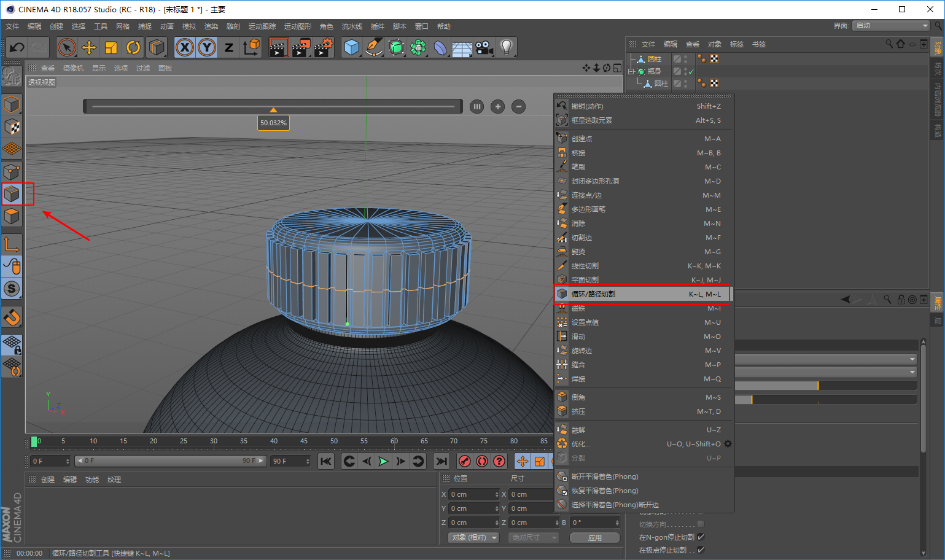Render the current view with clapperboard icon

pyautogui.click(x=279, y=47)
